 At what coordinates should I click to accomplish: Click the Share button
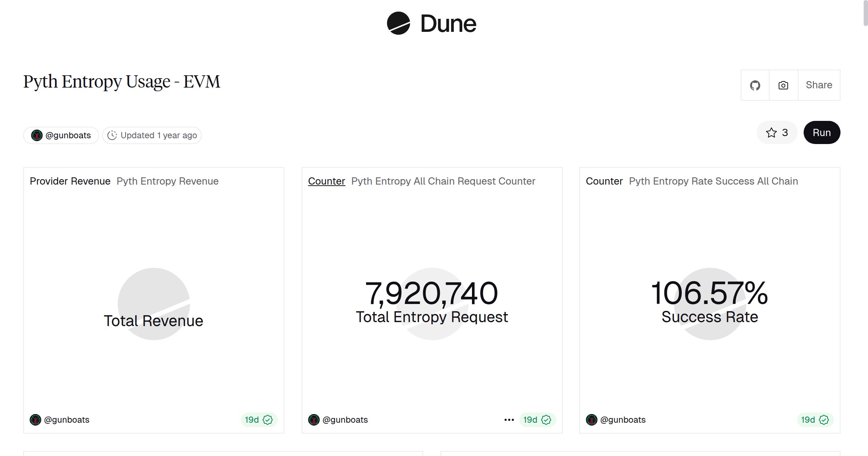[x=819, y=85]
